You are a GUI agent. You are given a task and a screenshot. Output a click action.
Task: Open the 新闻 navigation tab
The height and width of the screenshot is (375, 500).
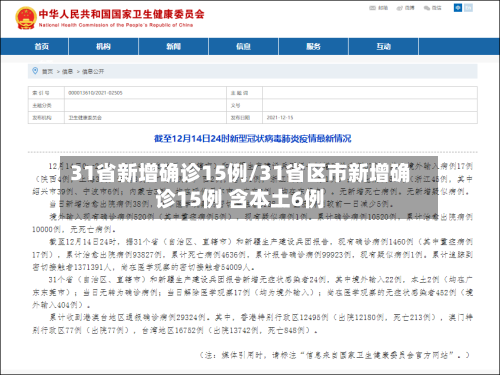[x=173, y=46]
